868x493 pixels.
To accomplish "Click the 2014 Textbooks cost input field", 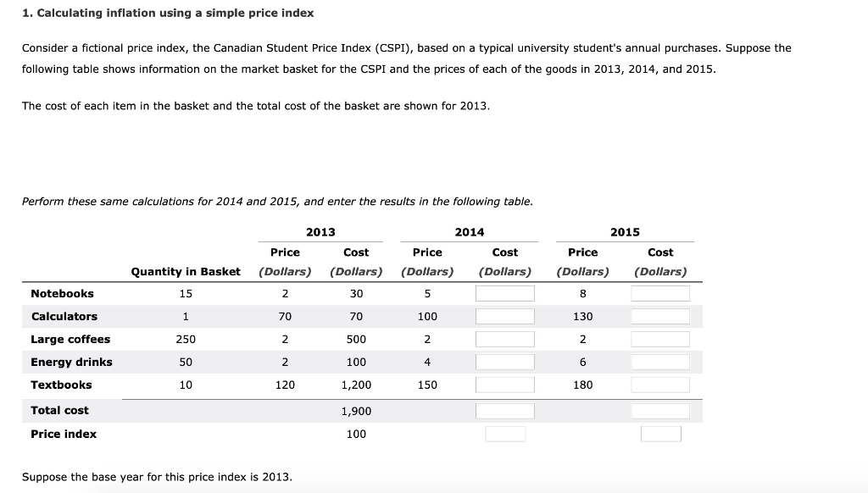I will 505,384.
